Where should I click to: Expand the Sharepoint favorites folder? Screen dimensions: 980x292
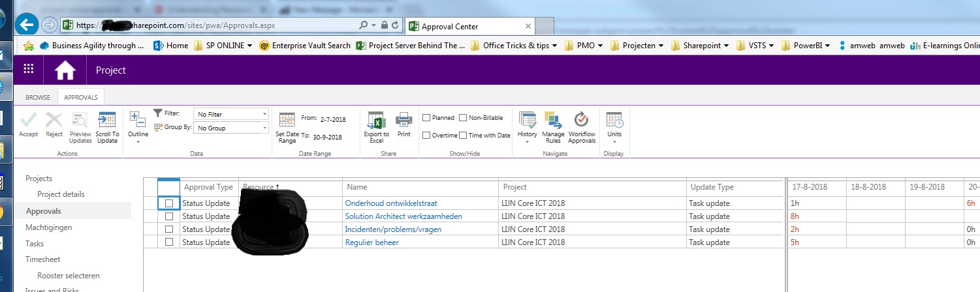tap(701, 46)
